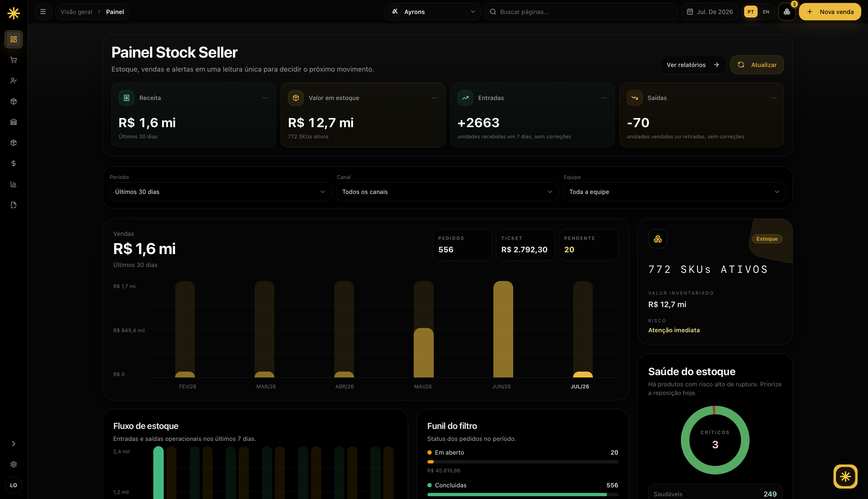Open the Receita card options menu
This screenshot has height=499, width=868.
[265, 98]
